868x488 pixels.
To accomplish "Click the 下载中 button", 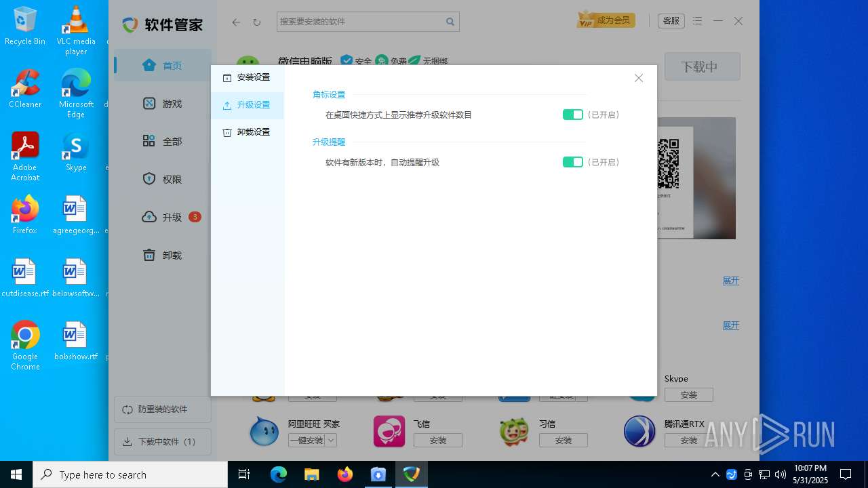I will point(703,66).
